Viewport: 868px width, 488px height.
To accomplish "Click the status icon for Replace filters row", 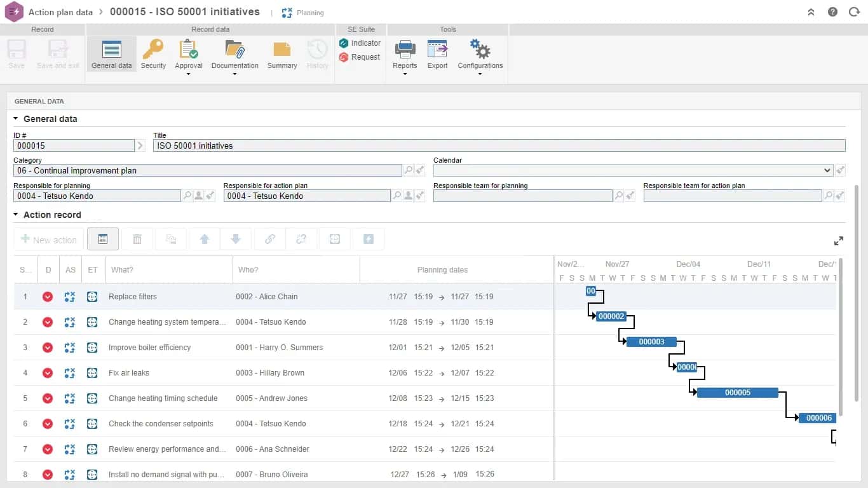I will 48,297.
